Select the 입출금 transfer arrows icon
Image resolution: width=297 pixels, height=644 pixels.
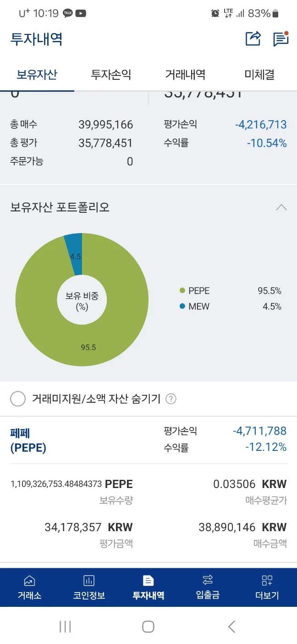point(208,579)
